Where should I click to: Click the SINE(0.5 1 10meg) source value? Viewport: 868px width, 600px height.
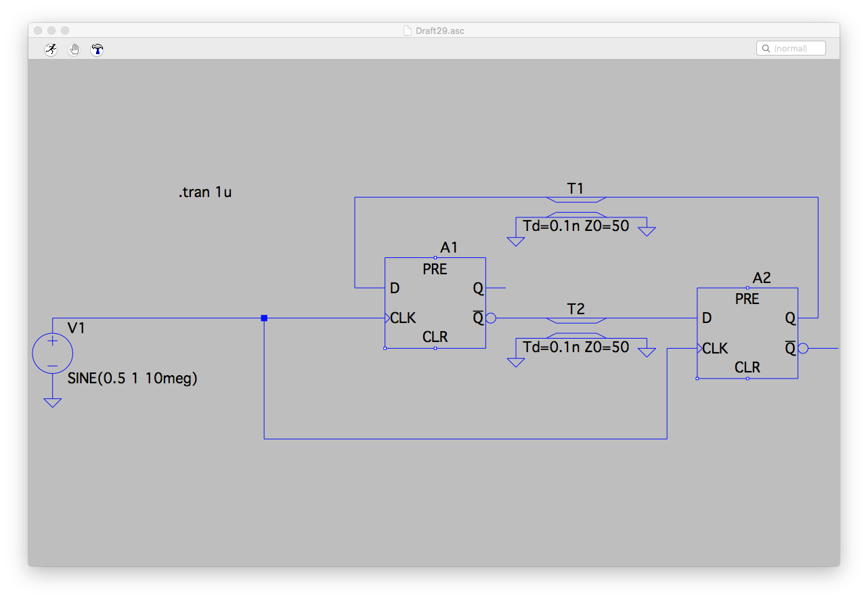[133, 379]
